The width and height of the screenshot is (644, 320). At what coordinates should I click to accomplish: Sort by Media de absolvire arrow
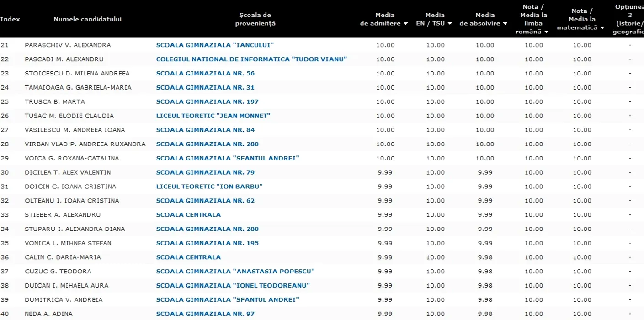pyautogui.click(x=505, y=24)
